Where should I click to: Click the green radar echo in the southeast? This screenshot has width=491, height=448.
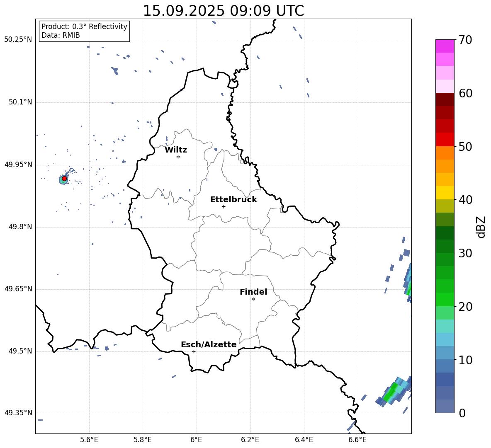(x=394, y=391)
